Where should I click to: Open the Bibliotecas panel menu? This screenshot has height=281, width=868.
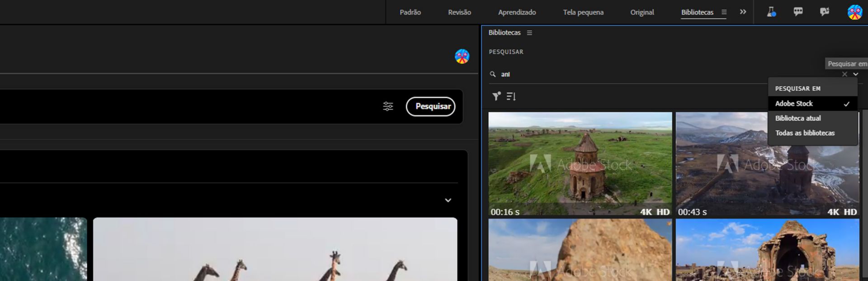coord(529,33)
